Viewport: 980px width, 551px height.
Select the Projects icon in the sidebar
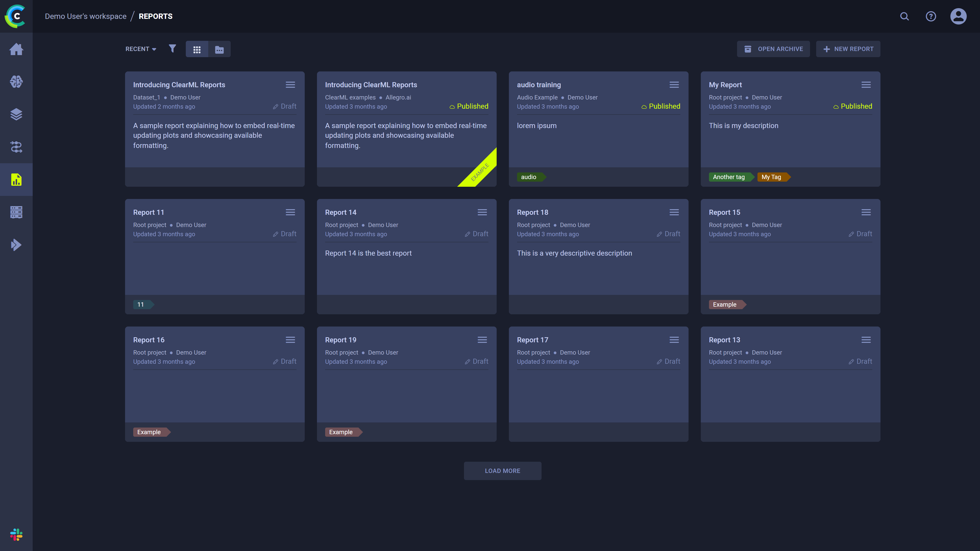coord(16,81)
